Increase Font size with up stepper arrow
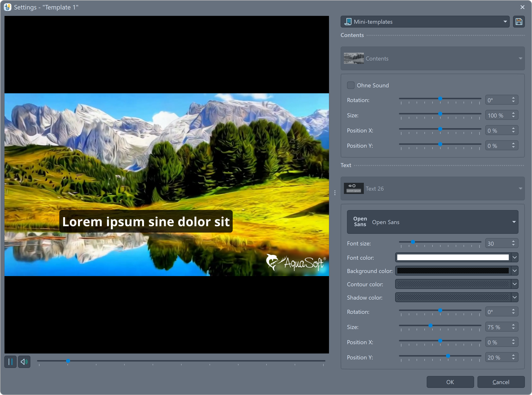Screen dimensions: 532x395 point(513,241)
